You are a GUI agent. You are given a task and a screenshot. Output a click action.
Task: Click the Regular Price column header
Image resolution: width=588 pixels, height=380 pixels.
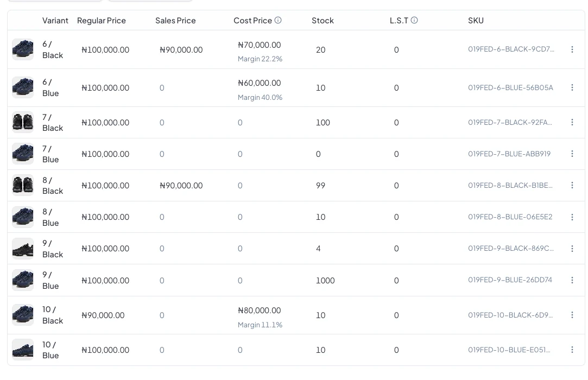point(101,21)
